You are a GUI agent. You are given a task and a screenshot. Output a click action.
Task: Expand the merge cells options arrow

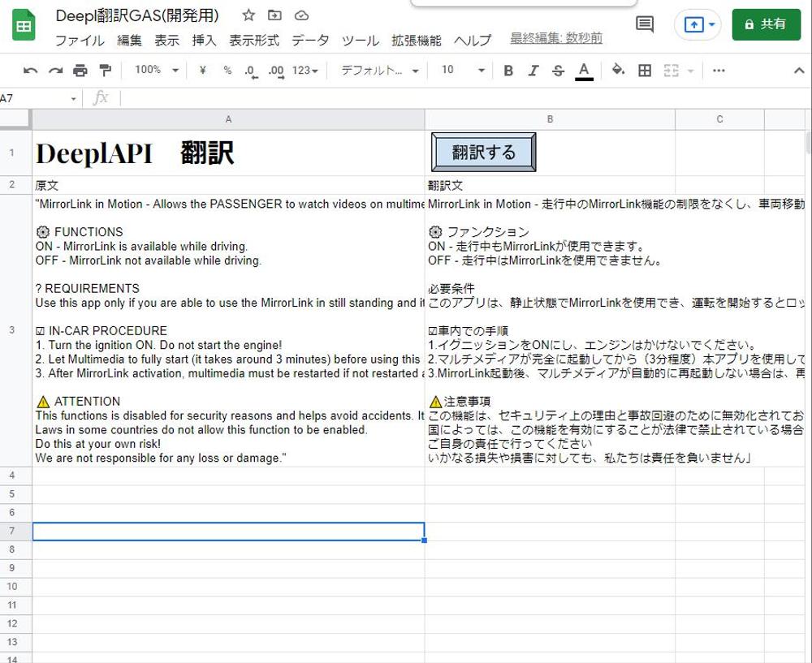pyautogui.click(x=690, y=71)
